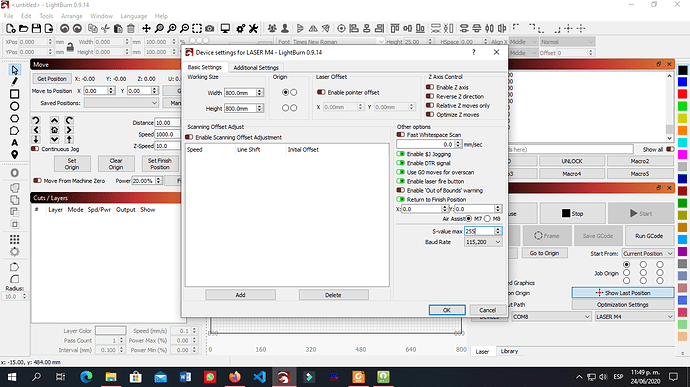Click the Delete scanning offset button
The height and width of the screenshot is (387, 690).
click(333, 295)
